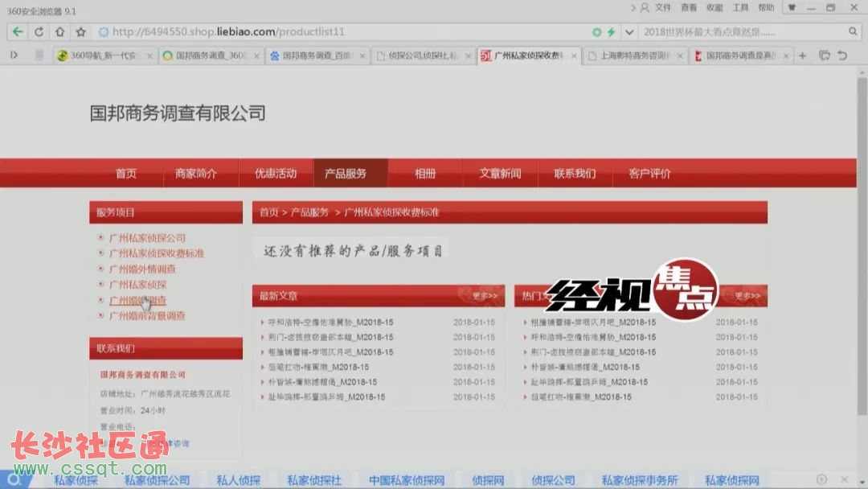This screenshot has width=868, height=489.
Task: Select 产品服务 in the red navigation bar
Action: 350,174
